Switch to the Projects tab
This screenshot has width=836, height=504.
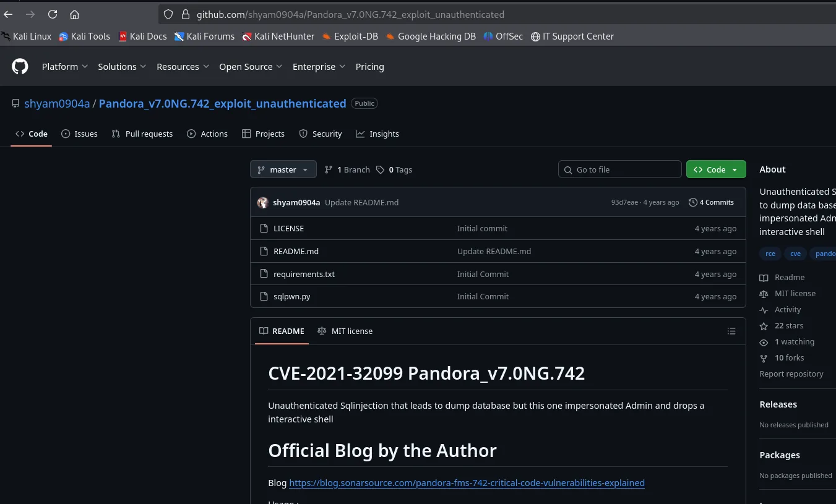[x=263, y=134]
